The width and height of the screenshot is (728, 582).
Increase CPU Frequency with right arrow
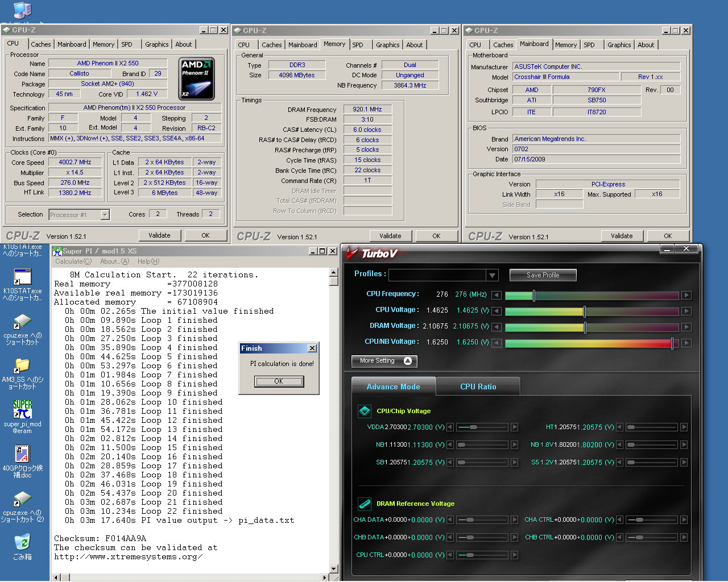click(x=686, y=295)
